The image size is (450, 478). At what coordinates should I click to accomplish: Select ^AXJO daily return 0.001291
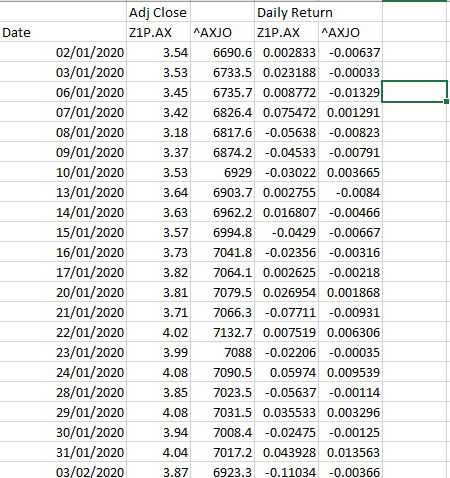[350, 112]
